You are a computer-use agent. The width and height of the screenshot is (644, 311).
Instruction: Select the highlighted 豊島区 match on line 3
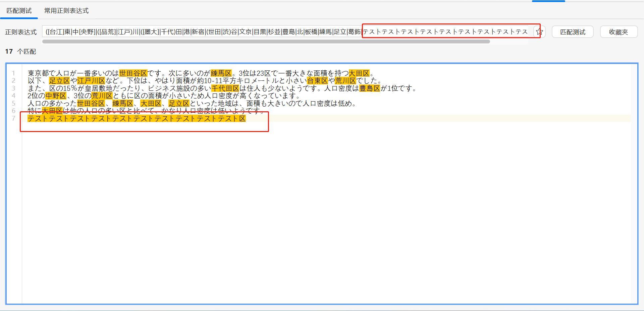pos(370,88)
